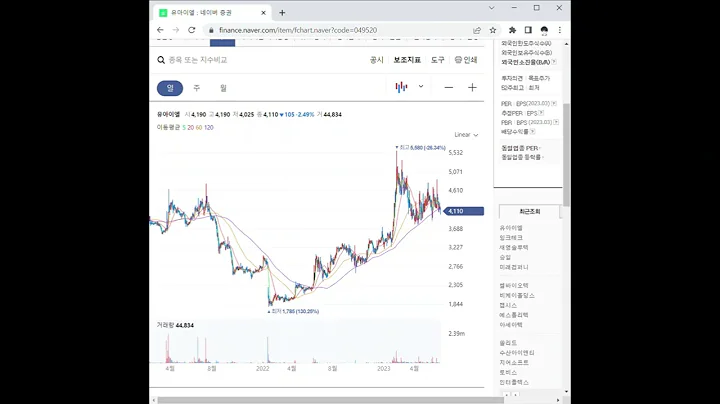The height and width of the screenshot is (404, 720).
Task: Toggle the 20-day moving average label
Action: [x=191, y=128]
